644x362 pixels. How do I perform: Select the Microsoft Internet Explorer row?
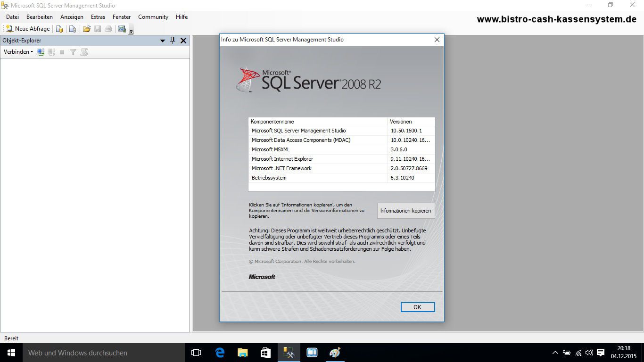point(341,159)
